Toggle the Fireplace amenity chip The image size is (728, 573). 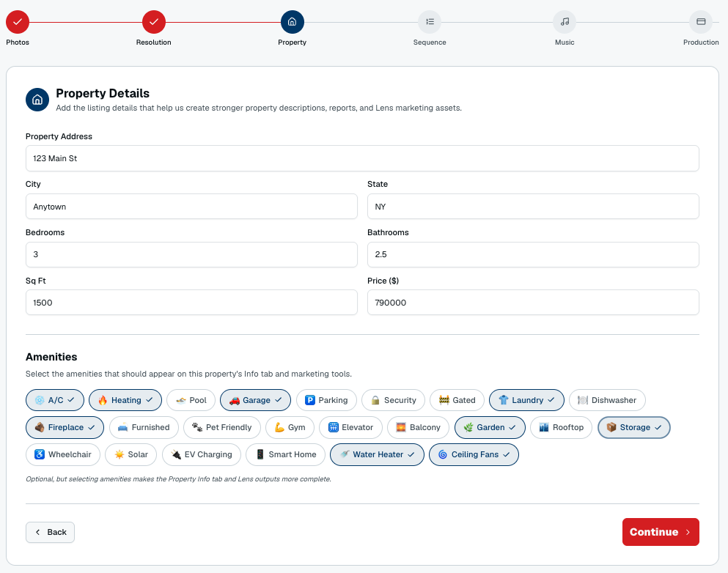pyautogui.click(x=65, y=427)
